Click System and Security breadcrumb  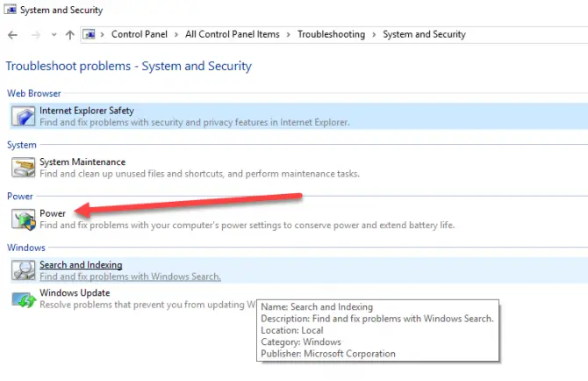(424, 34)
